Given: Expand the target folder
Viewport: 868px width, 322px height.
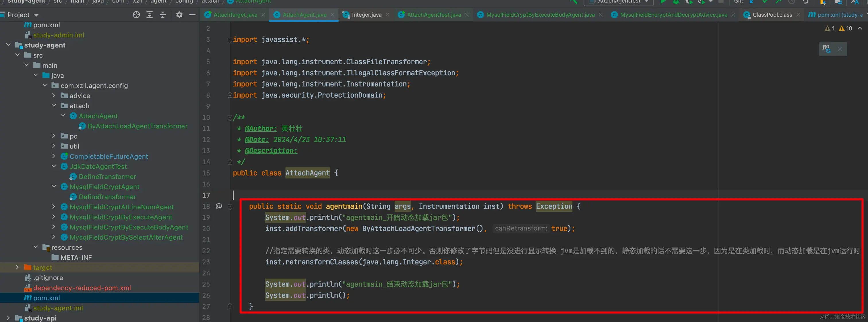Looking at the screenshot, I should pyautogui.click(x=17, y=267).
